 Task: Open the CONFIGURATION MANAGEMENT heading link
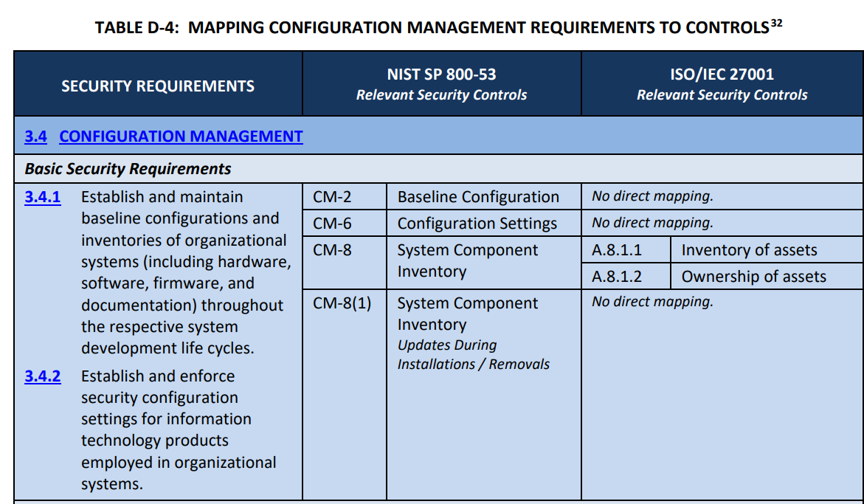point(181,137)
